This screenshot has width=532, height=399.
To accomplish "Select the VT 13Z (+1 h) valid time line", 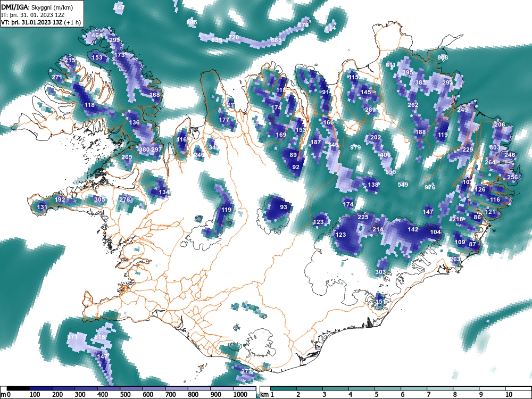I will coord(41,22).
